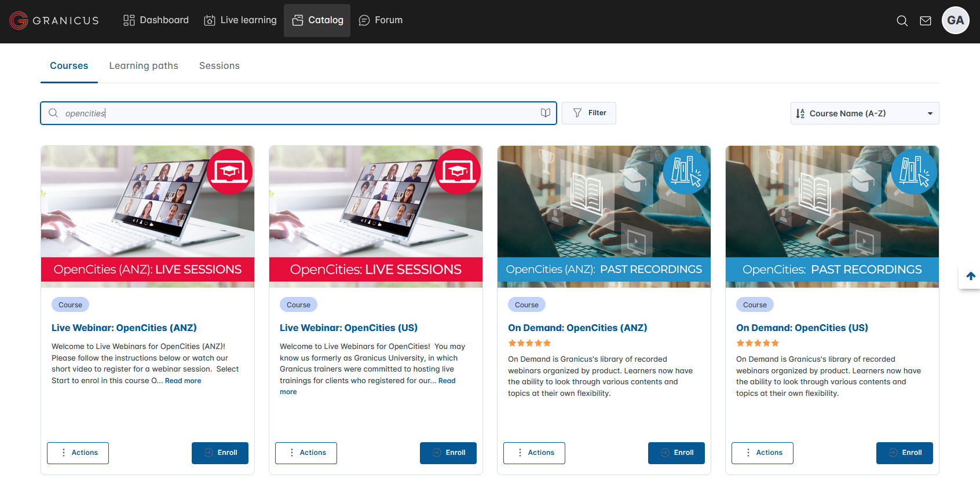Click Read more on OpenCities (US) webinar

coord(447,381)
